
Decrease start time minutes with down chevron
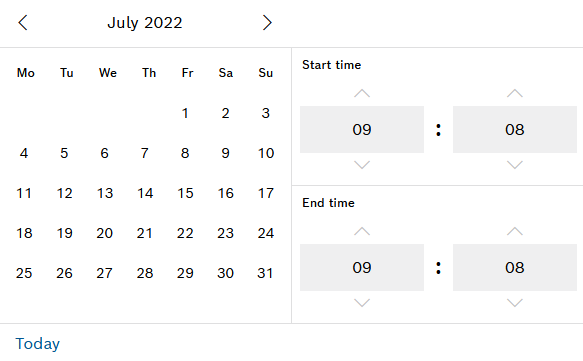[x=515, y=165]
